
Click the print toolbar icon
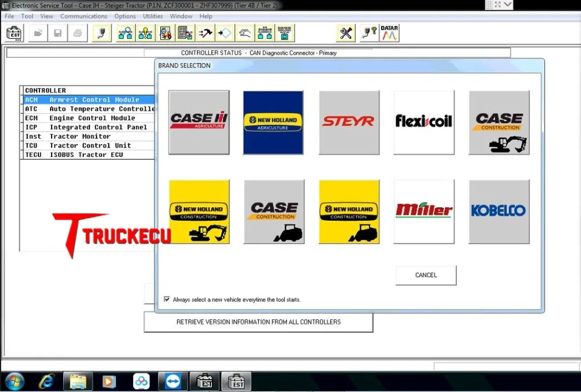pyautogui.click(x=77, y=33)
